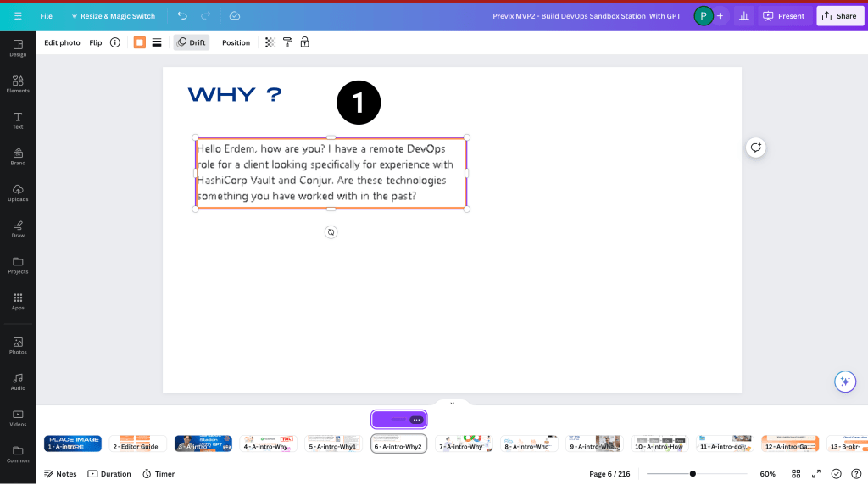Select page thumbnail 6 - A-intro-Why2

(x=398, y=443)
